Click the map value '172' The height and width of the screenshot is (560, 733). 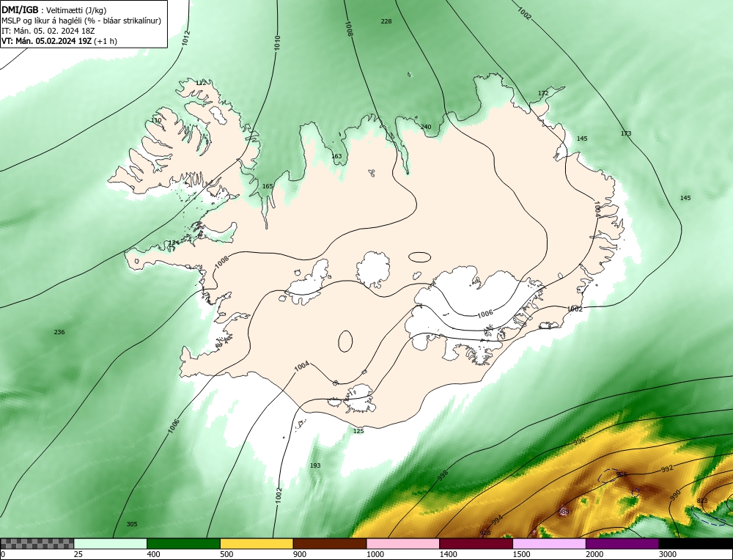pyautogui.click(x=543, y=93)
